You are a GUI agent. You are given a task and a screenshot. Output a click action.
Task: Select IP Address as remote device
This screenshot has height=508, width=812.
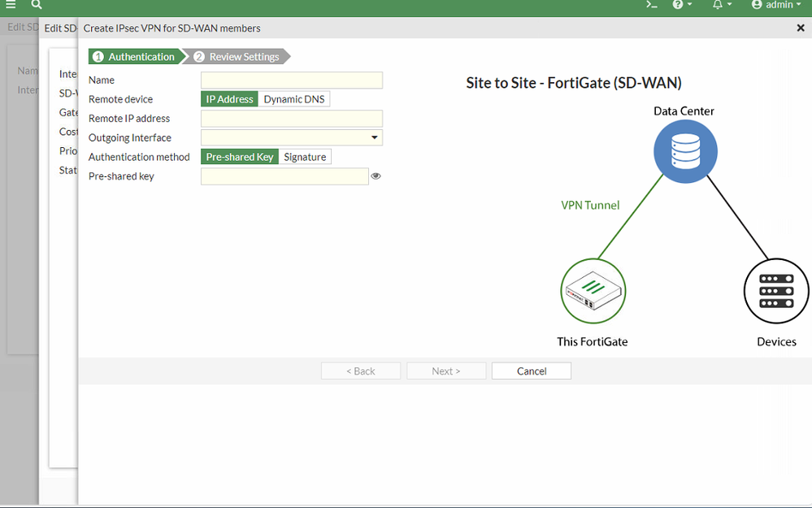point(229,99)
